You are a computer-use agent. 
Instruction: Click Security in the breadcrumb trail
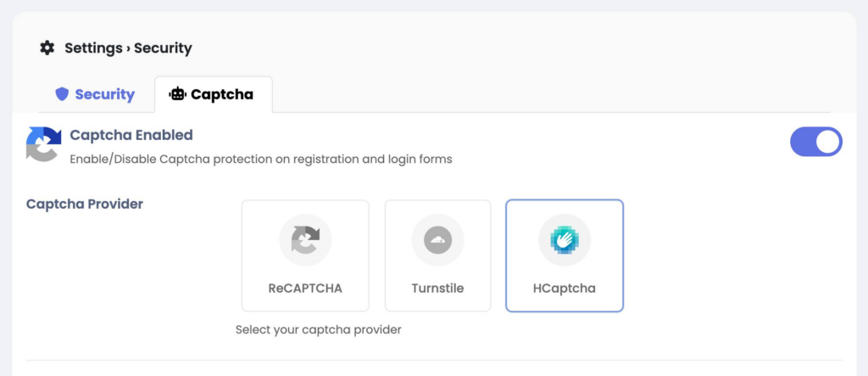point(163,48)
